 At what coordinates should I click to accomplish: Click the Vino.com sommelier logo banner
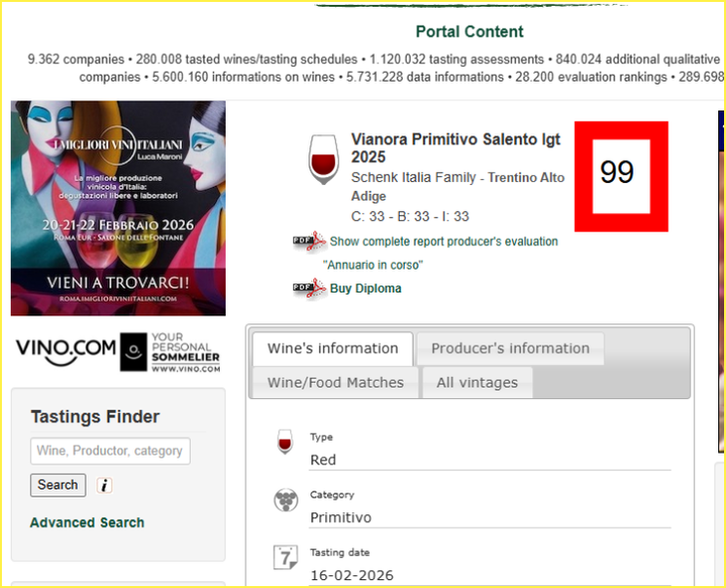(118, 352)
